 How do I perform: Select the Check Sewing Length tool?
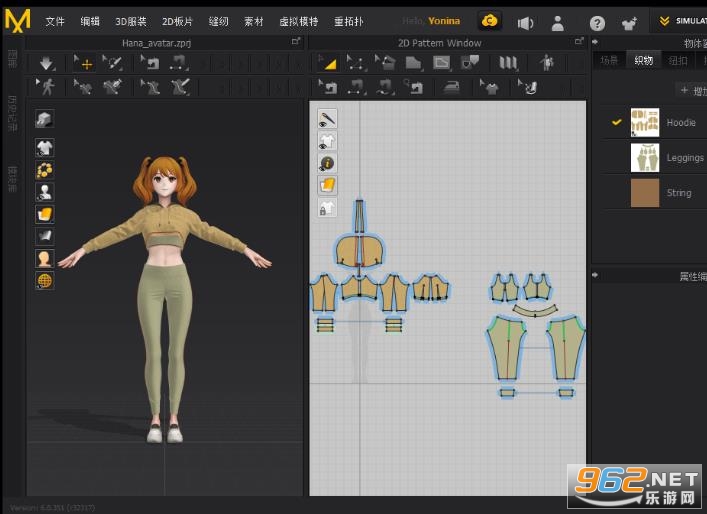pyautogui.click(x=413, y=87)
